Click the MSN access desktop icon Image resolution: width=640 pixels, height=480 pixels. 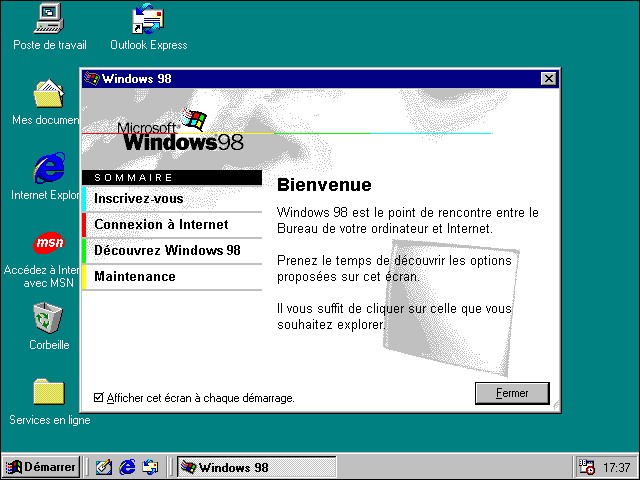point(49,243)
